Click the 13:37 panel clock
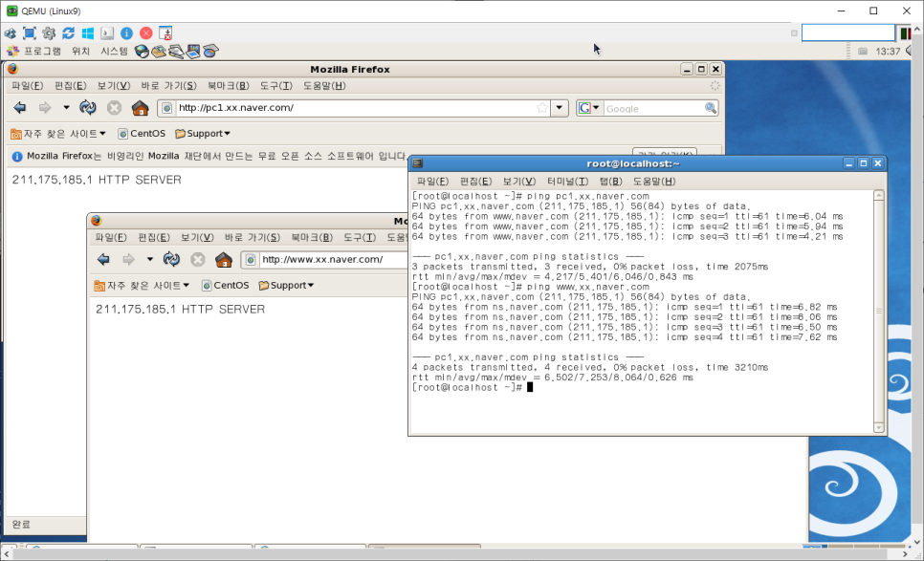 [888, 52]
